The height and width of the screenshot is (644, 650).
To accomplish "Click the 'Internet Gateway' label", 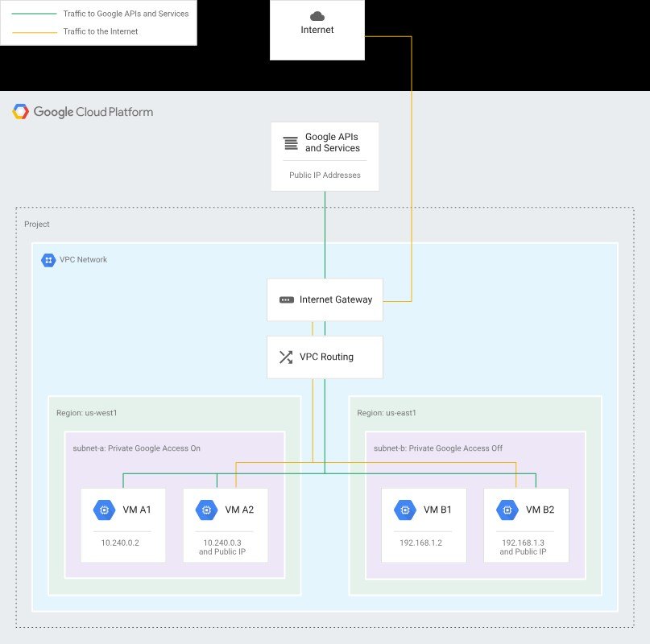I will tap(336, 299).
